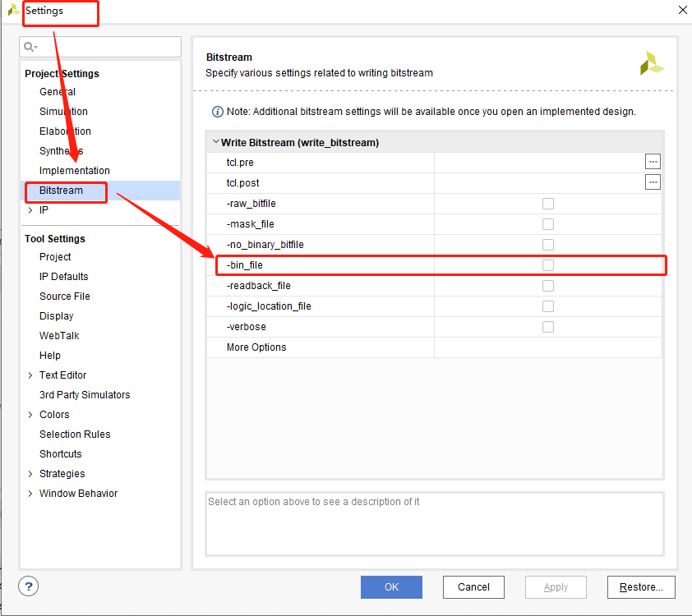Screen dimensions: 692x616
Task: Select Display settings
Action: (x=57, y=316)
